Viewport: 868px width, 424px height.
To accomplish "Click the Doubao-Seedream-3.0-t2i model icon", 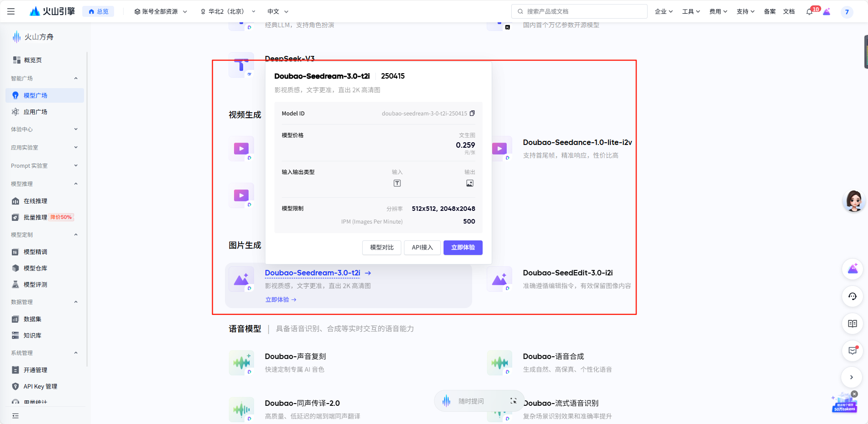I will [241, 279].
